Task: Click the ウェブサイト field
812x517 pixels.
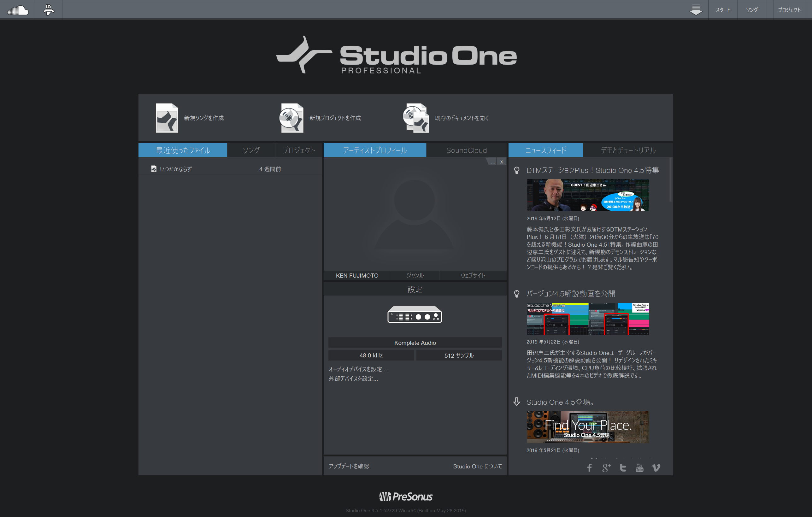Action: [x=473, y=275]
